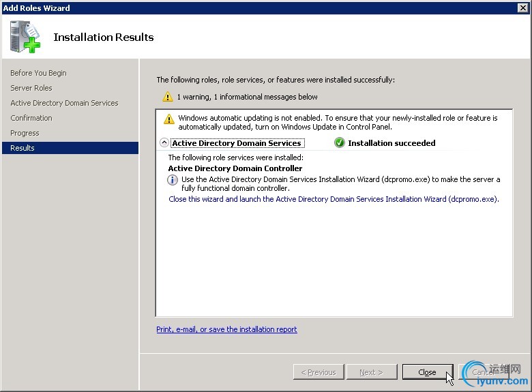Click the Add Roles server icon in header
The height and width of the screenshot is (392, 532).
[25, 37]
